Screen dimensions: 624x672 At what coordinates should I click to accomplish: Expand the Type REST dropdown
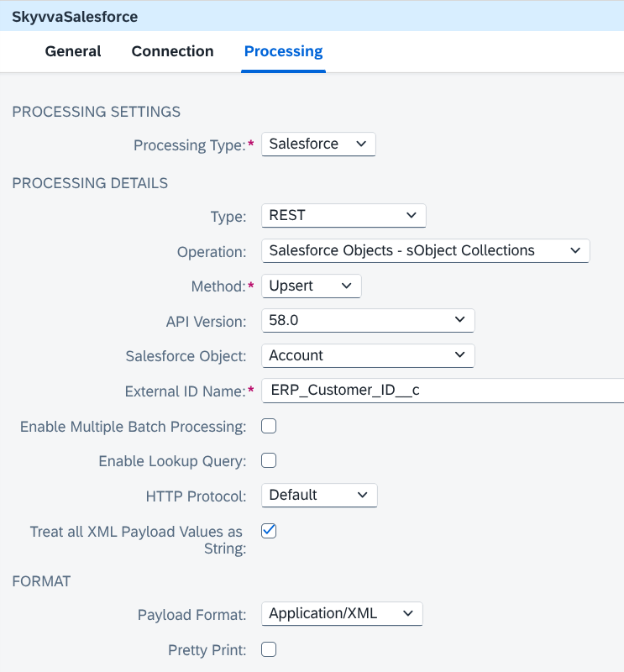click(x=343, y=216)
